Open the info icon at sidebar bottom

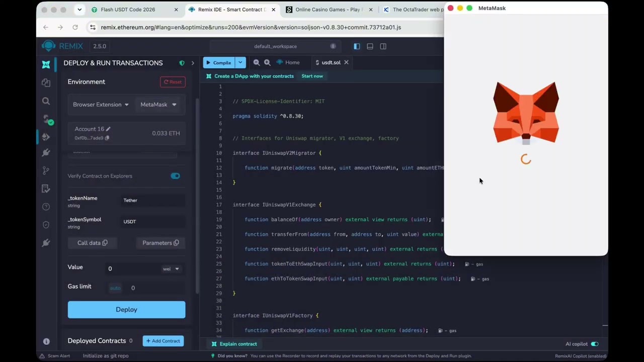tap(46, 341)
